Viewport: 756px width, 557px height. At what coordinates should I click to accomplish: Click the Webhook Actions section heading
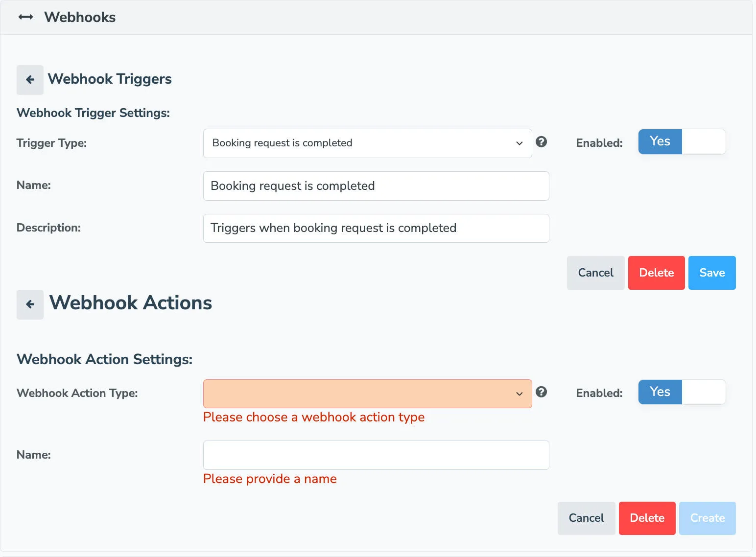[x=130, y=303]
